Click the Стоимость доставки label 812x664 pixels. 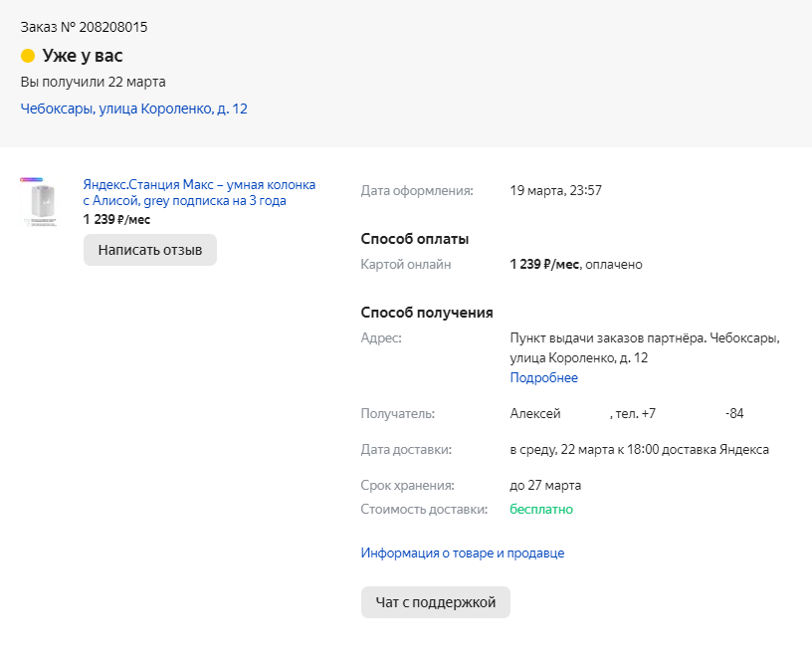424,509
